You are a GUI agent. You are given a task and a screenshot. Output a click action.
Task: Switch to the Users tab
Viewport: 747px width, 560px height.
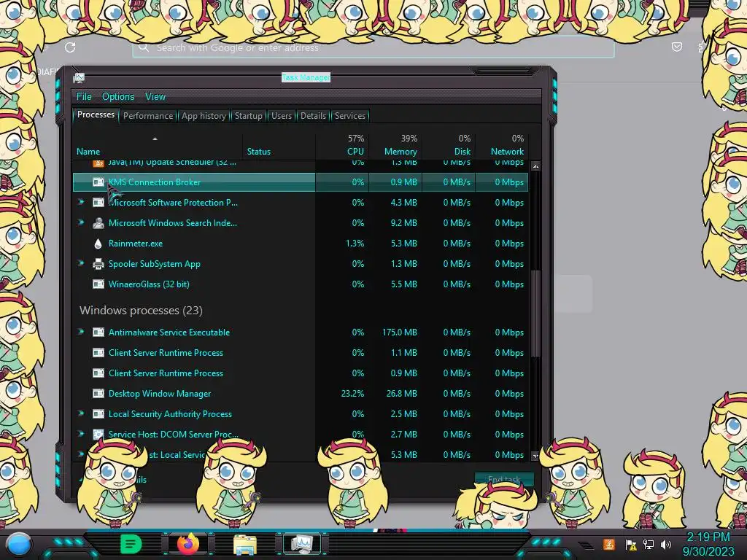(x=281, y=116)
